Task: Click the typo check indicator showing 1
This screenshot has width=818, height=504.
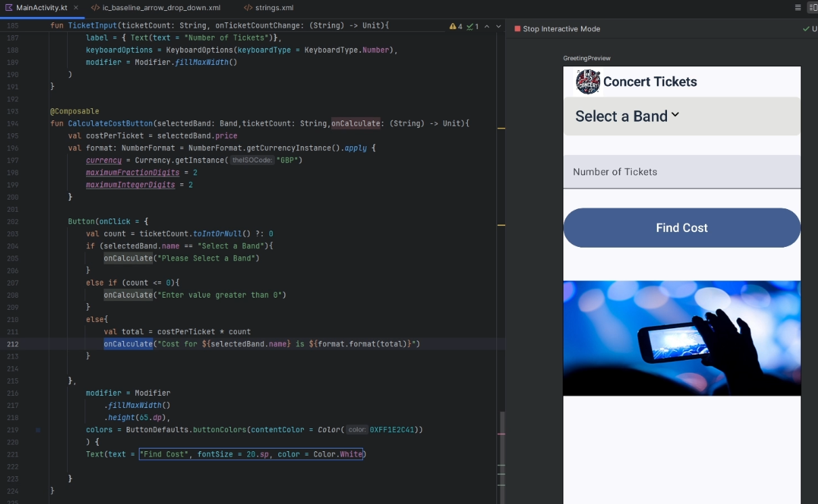Action: click(x=472, y=26)
